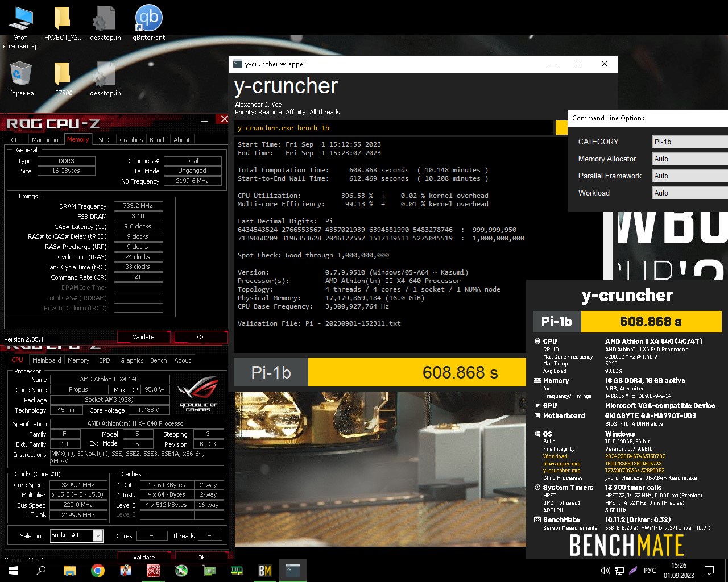
Task: Open the CATEGORY dropdown showing Pi-1b
Action: (x=690, y=142)
